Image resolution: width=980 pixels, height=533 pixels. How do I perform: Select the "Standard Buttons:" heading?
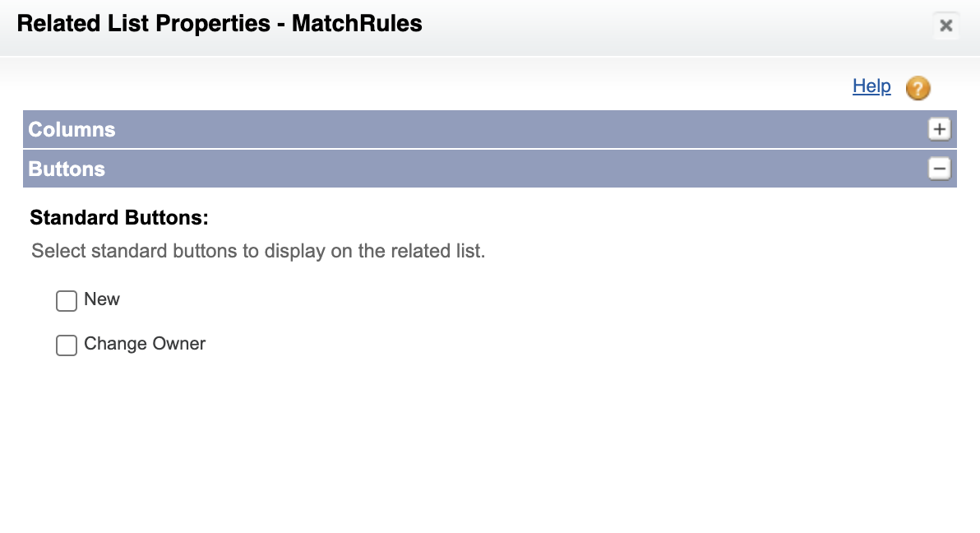pos(119,218)
